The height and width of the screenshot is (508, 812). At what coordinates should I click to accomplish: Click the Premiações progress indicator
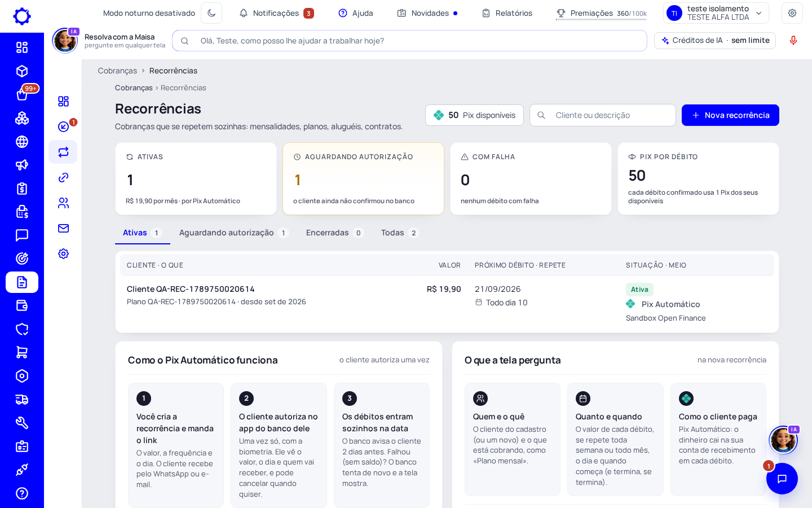pos(601,13)
